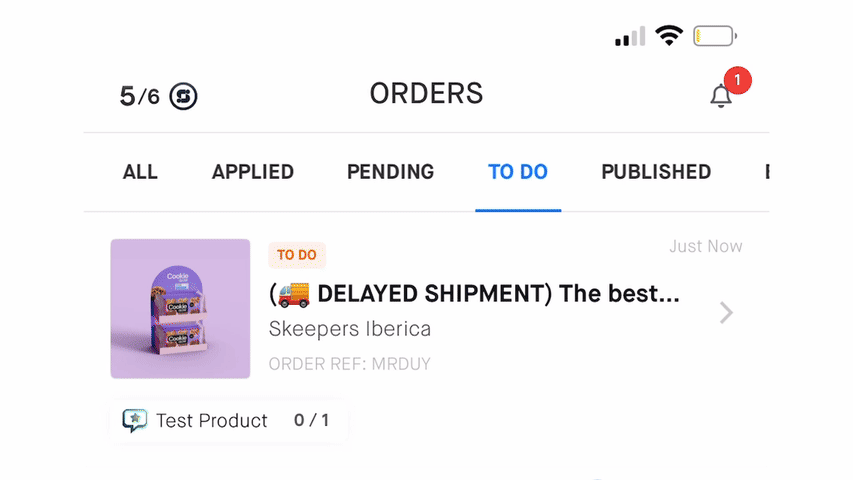
Task: Switch to the APPLIED tab
Action: [x=253, y=172]
